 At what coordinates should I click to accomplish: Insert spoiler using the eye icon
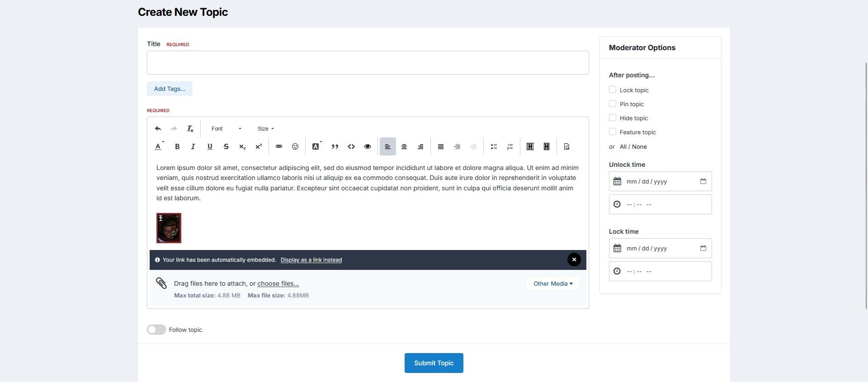[368, 146]
